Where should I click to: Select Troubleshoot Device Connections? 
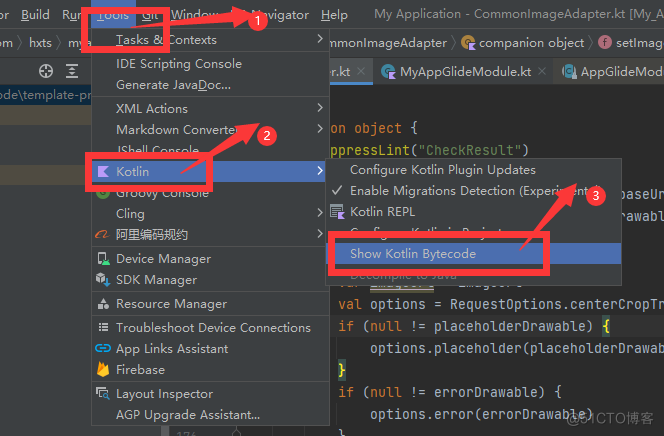210,328
